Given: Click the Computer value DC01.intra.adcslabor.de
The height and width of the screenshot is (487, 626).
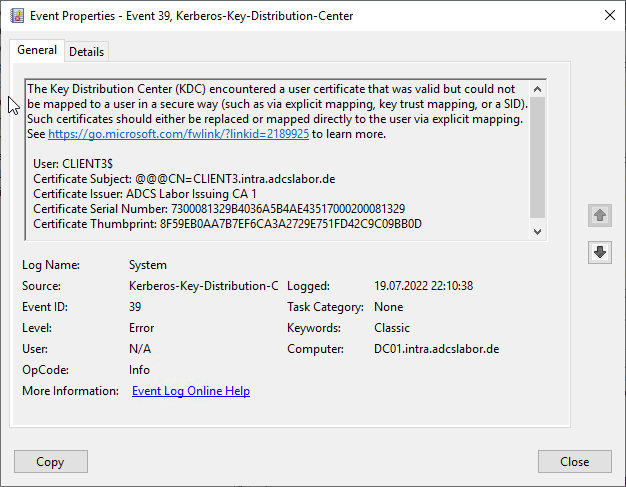Looking at the screenshot, I should (x=436, y=349).
